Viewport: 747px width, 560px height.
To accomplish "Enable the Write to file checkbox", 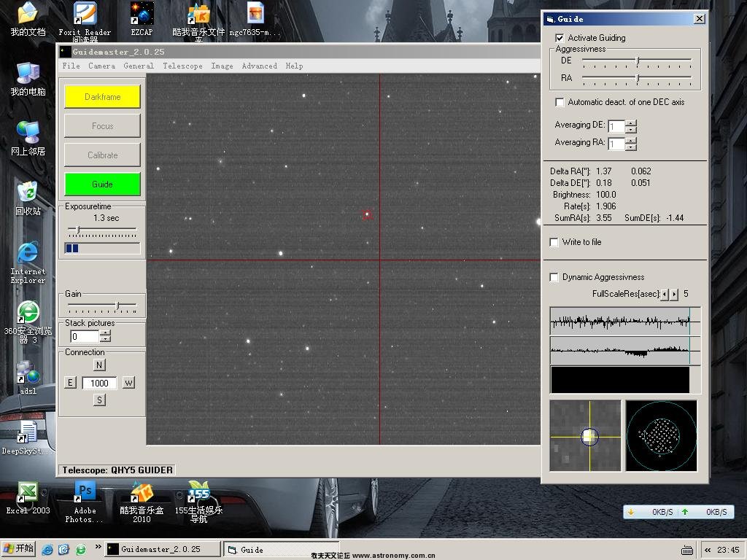I will point(554,242).
